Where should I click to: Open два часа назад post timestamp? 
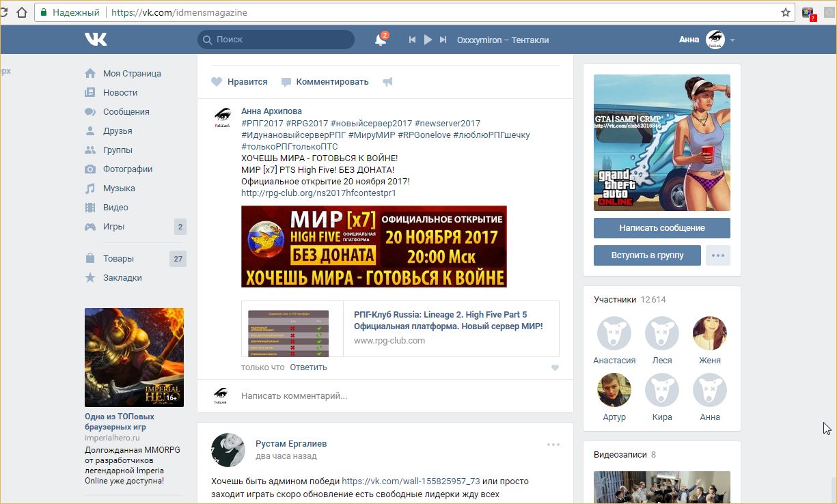coord(286,456)
